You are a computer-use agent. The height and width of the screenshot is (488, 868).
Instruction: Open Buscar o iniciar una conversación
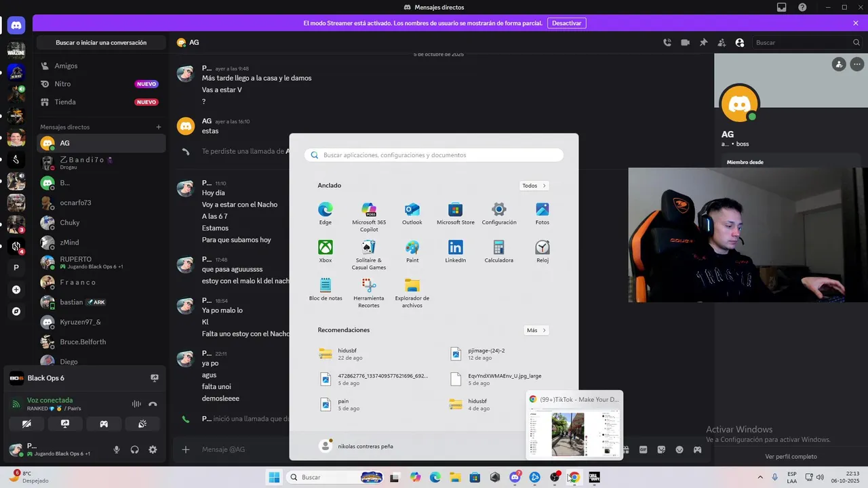[x=101, y=43]
